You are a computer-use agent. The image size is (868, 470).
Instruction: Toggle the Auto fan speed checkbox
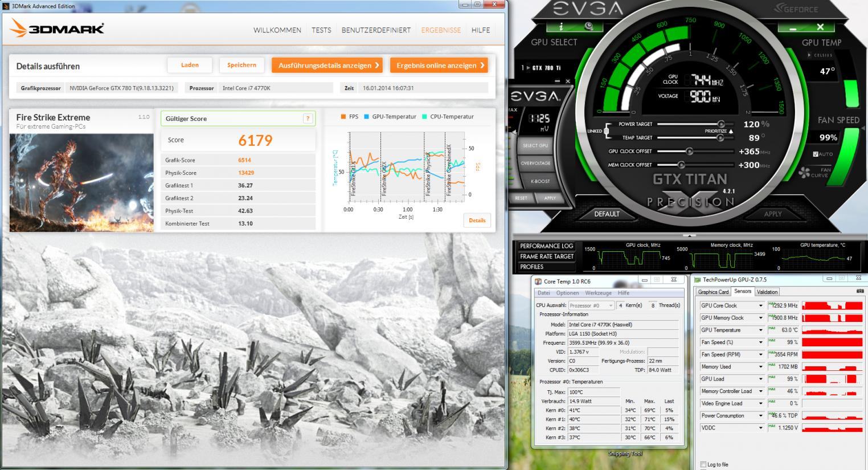click(x=816, y=154)
